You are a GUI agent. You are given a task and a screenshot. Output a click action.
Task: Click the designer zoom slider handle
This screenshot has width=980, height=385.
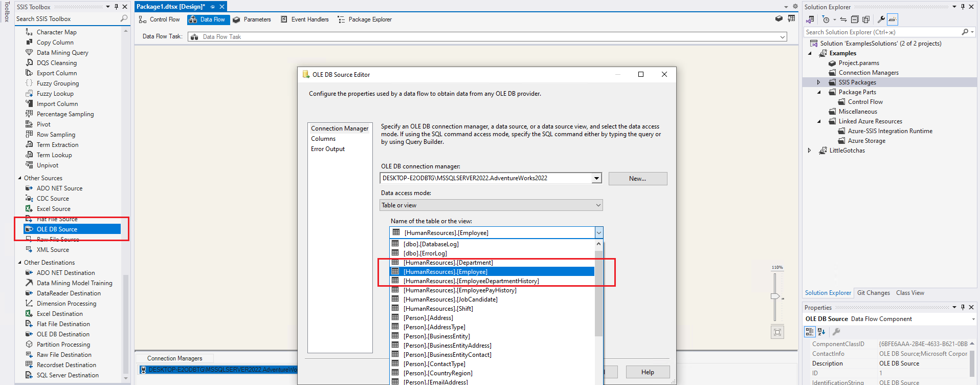775,296
